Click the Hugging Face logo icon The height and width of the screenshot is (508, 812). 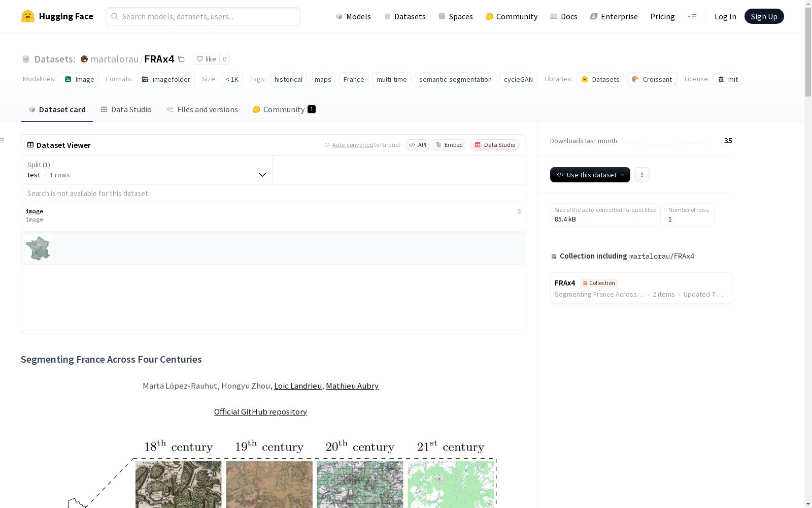28,16
